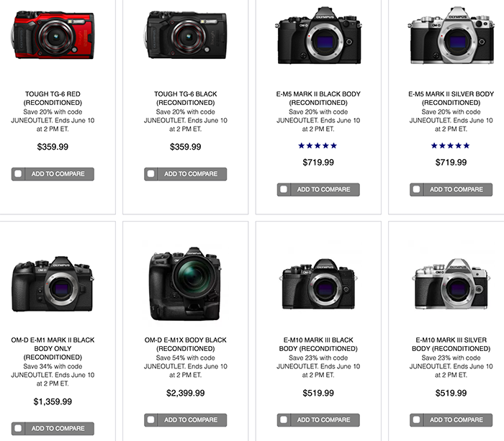This screenshot has width=504, height=441.
Task: Click the star rating under E-M5 Mark II Black
Action: click(318, 146)
